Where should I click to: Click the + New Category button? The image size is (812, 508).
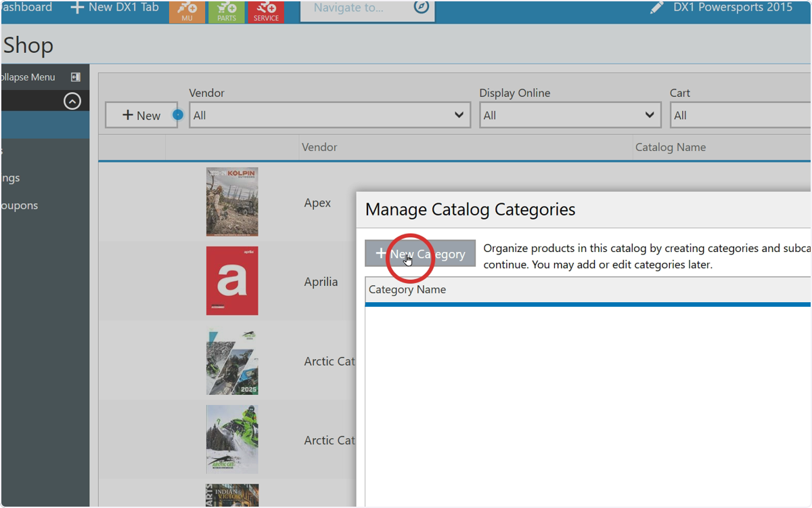(420, 253)
